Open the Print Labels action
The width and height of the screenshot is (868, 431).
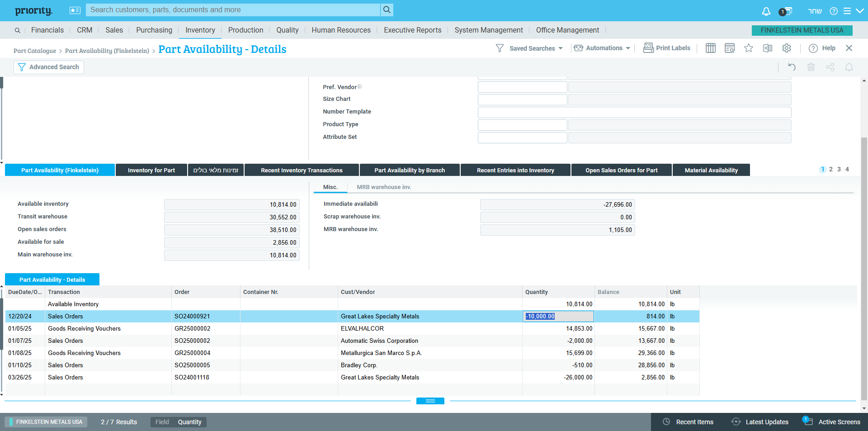667,48
